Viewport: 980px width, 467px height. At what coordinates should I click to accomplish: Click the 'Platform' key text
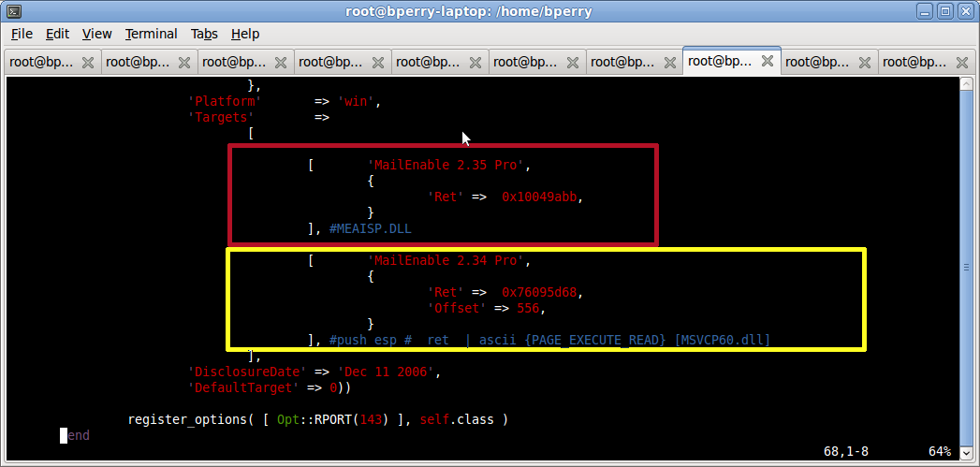(225, 101)
